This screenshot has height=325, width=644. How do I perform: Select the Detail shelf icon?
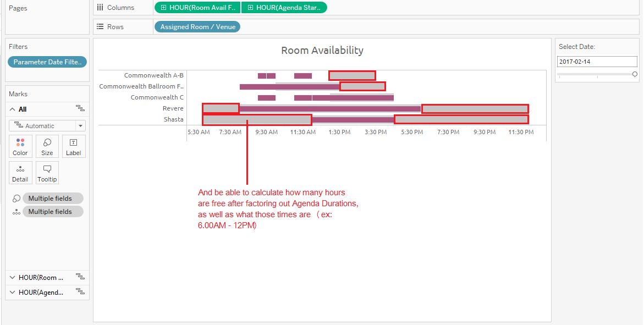[20, 173]
